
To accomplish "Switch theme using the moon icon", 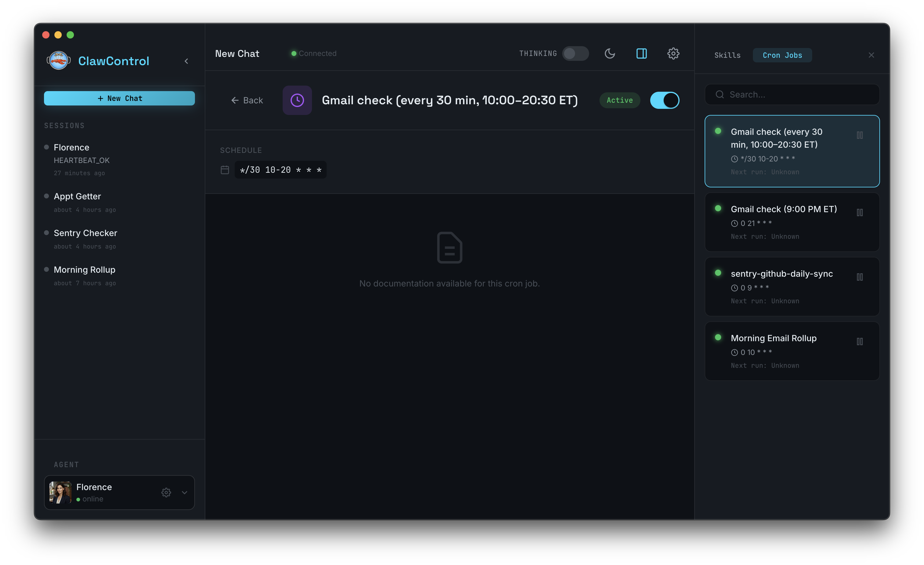I will click(x=610, y=54).
